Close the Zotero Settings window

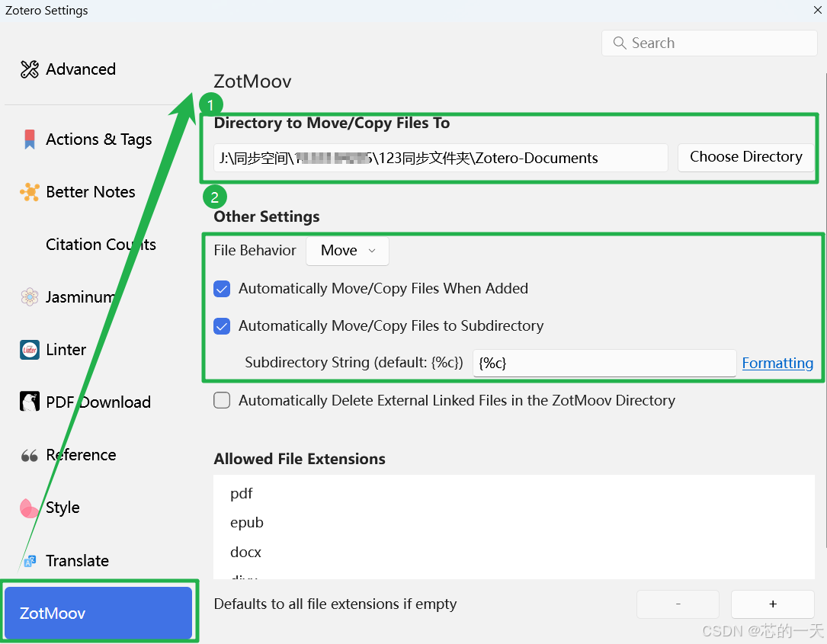point(818,9)
